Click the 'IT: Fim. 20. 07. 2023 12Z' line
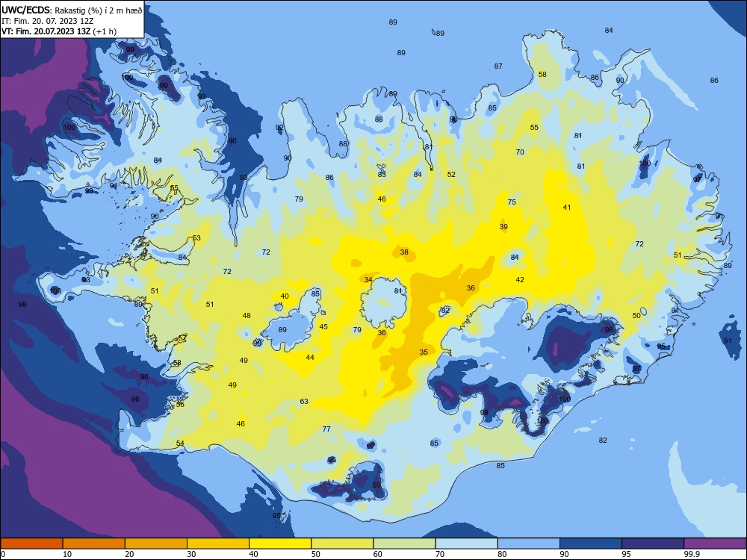Viewport: 747px width, 560px height. (x=46, y=21)
